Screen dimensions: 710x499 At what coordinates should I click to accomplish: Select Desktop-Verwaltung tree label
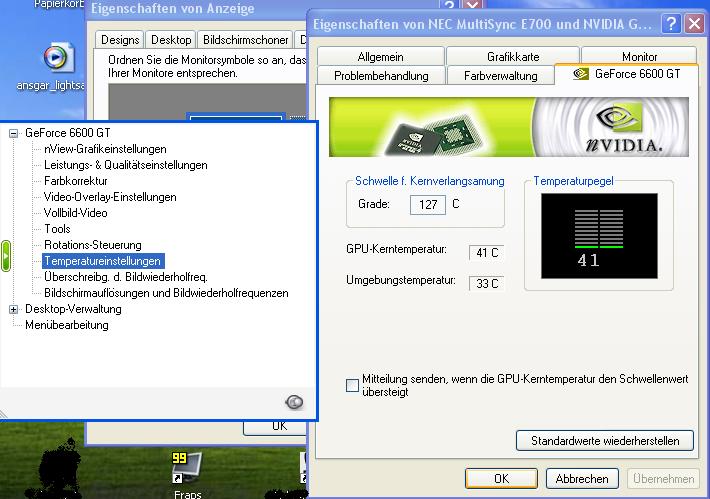[x=73, y=309]
